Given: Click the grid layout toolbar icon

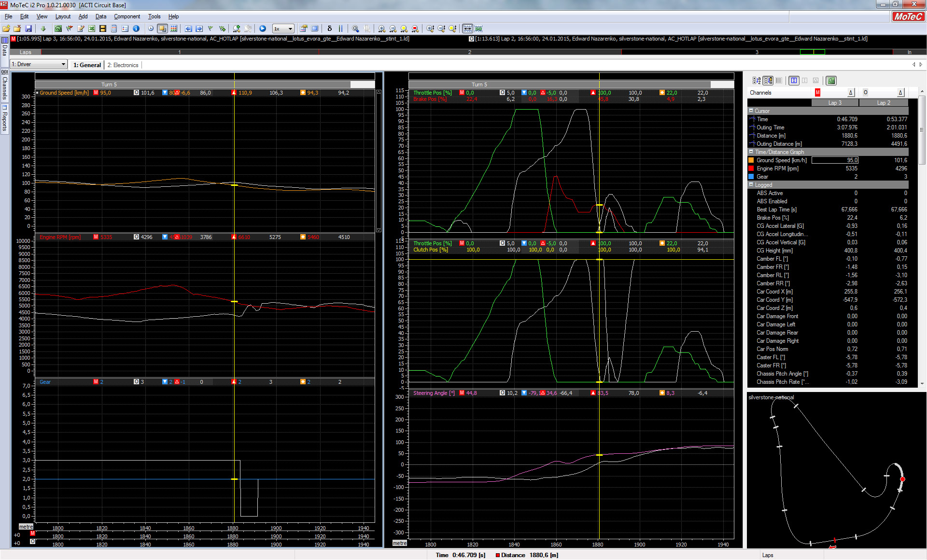Looking at the screenshot, I should (174, 28).
